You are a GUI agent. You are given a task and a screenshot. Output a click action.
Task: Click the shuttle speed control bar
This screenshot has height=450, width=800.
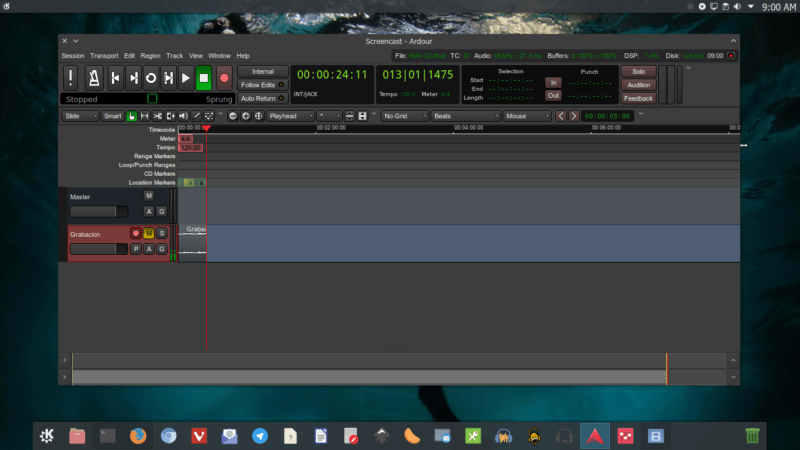pyautogui.click(x=147, y=99)
